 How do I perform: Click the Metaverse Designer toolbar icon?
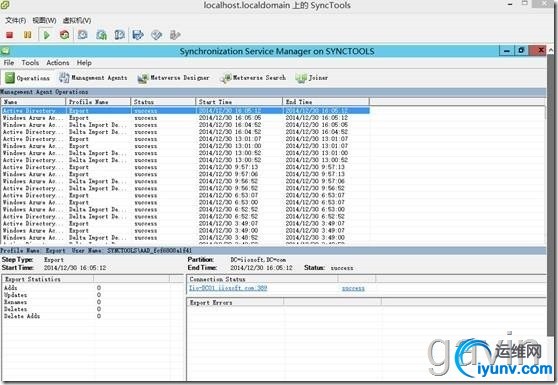pyautogui.click(x=143, y=78)
